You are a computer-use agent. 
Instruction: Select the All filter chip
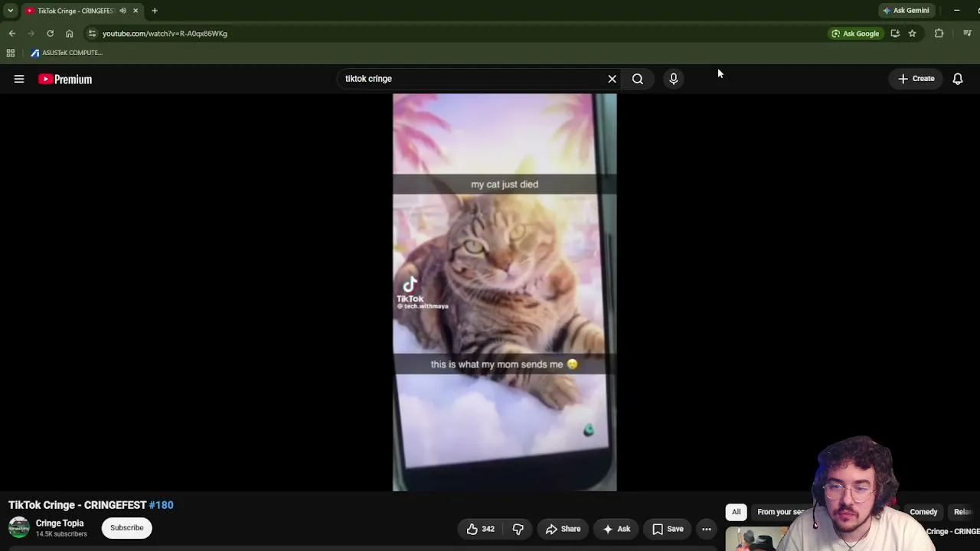[x=737, y=512]
